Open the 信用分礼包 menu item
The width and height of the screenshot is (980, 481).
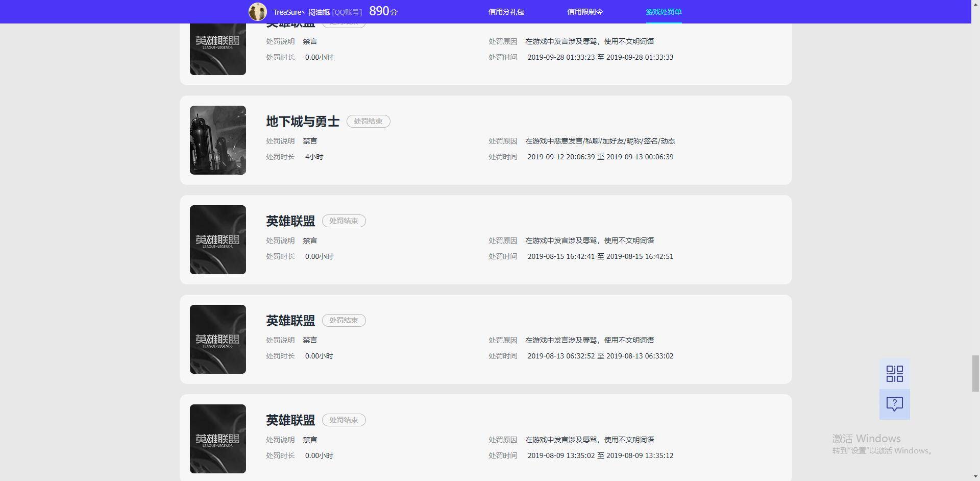click(x=506, y=11)
